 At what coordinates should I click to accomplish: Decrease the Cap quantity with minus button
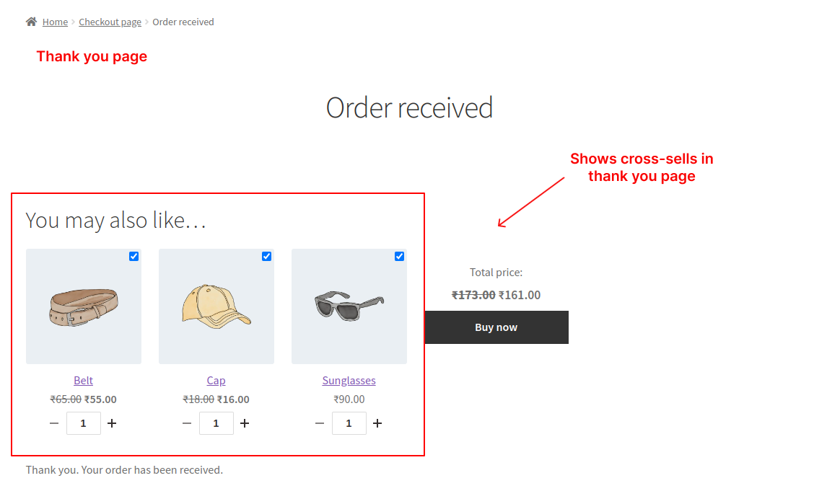pyautogui.click(x=187, y=423)
